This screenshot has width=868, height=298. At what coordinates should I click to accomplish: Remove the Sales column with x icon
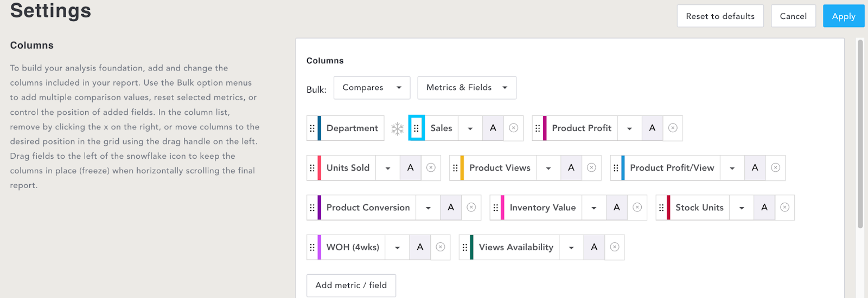pos(513,128)
